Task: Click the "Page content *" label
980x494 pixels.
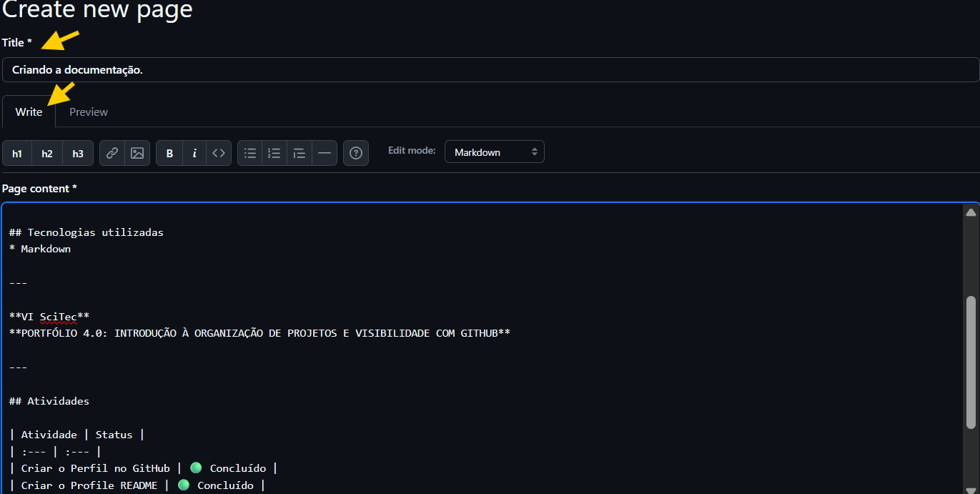Action: tap(39, 188)
